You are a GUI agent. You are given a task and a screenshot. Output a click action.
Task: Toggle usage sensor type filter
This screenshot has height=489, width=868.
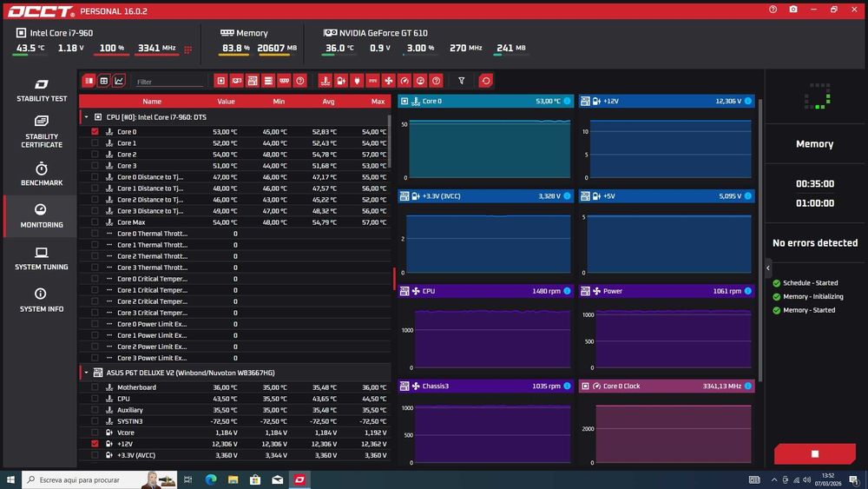pyautogui.click(x=420, y=81)
